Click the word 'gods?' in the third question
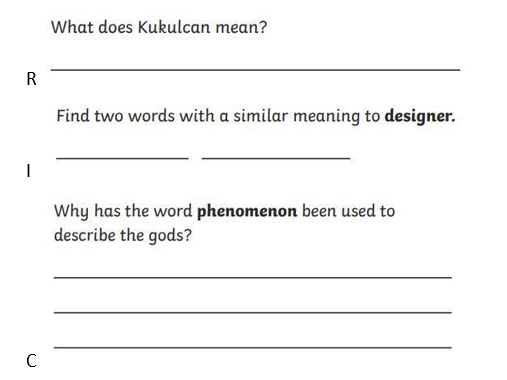 [170, 236]
